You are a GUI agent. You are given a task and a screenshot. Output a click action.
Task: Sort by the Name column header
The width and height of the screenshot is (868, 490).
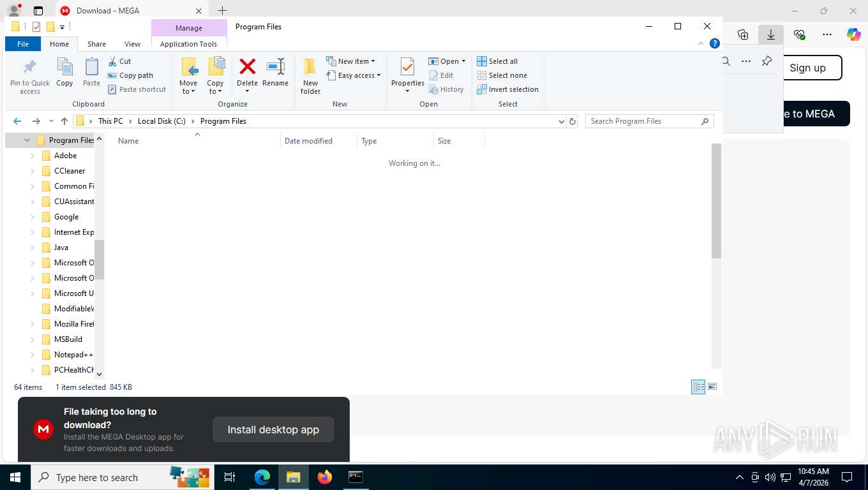coord(128,141)
